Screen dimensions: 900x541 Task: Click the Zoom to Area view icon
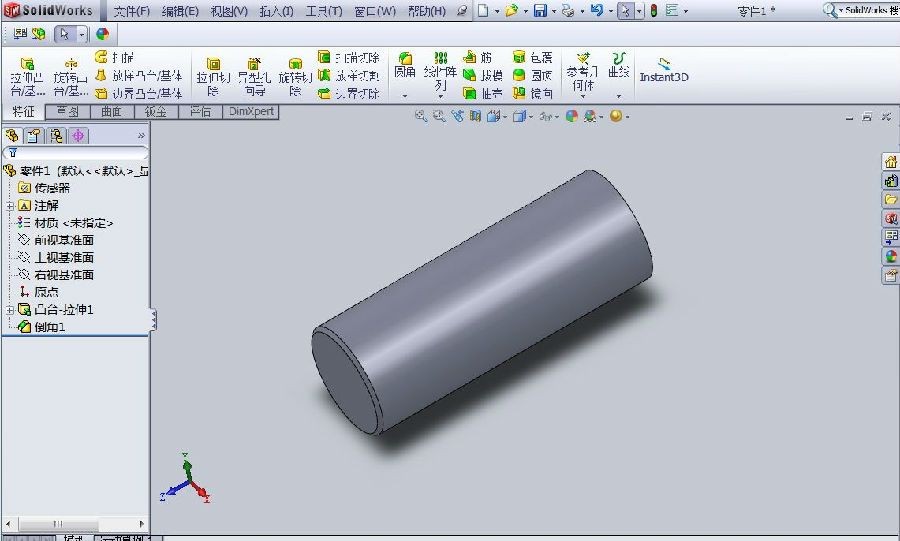click(439, 116)
